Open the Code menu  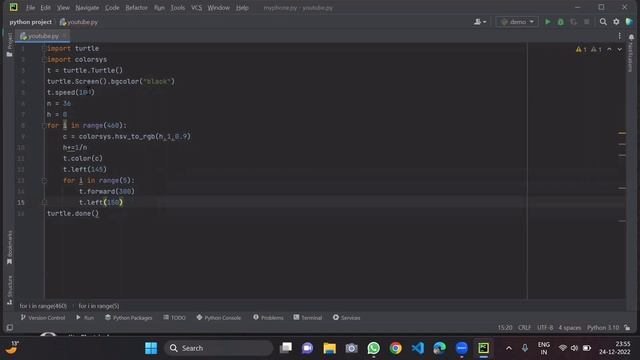(112, 7)
